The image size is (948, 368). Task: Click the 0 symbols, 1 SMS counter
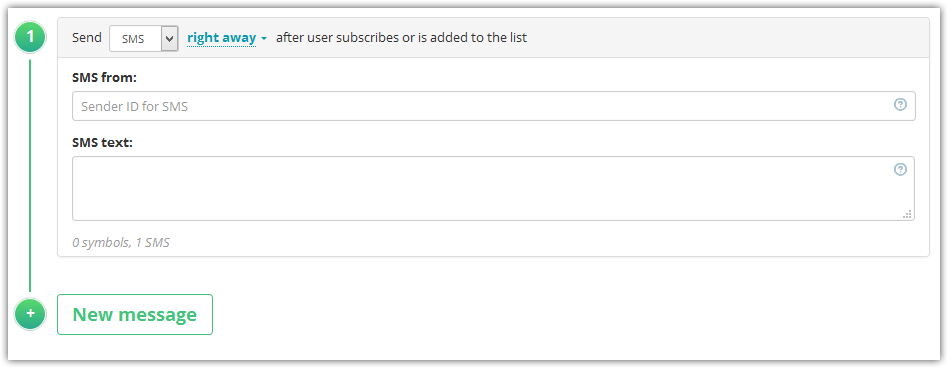[x=121, y=243]
